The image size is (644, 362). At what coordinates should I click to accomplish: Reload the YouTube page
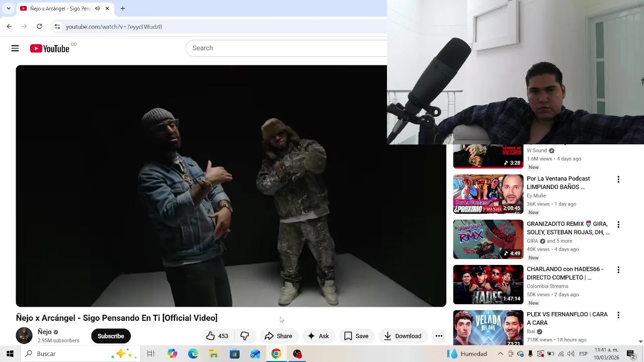[39, 26]
